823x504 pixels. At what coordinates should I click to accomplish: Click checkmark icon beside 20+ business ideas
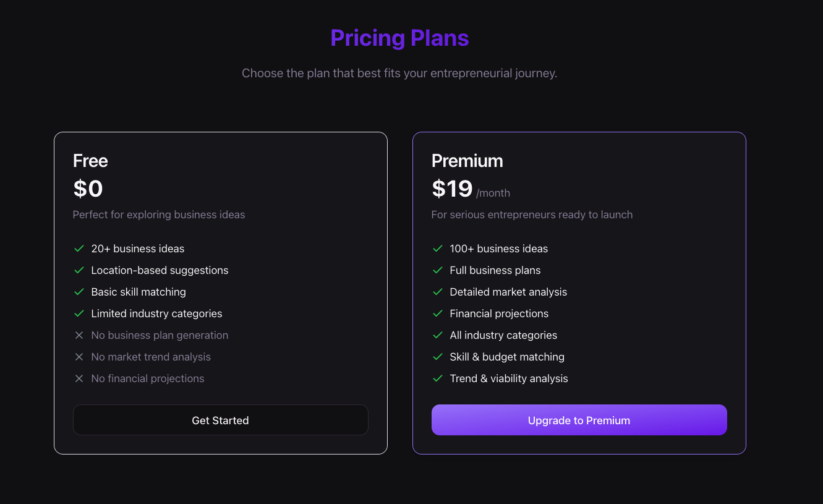pos(79,249)
